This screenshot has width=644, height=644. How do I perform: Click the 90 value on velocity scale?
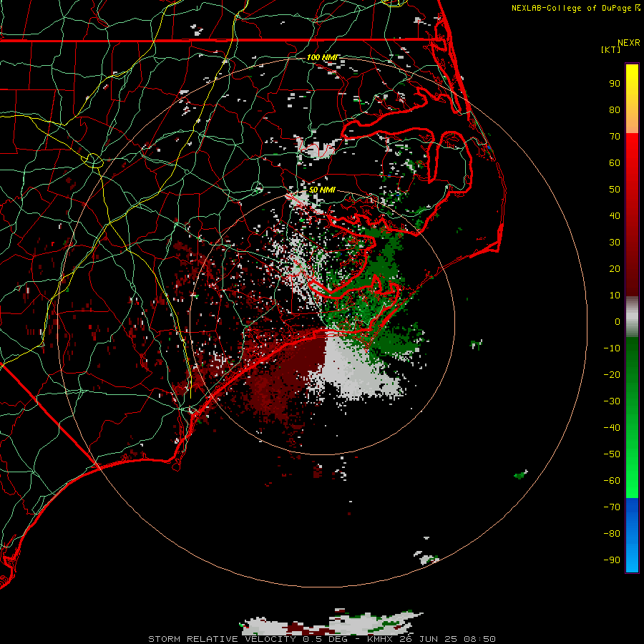click(x=615, y=84)
